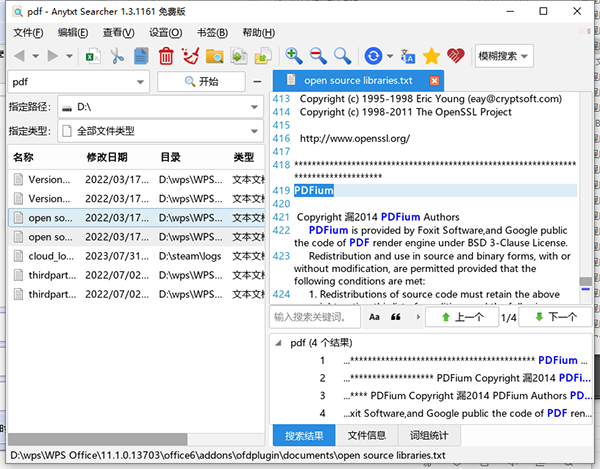Open the 指定路径 D:\ drive dropdown
Viewport: 600px width, 469px height.
[160, 107]
